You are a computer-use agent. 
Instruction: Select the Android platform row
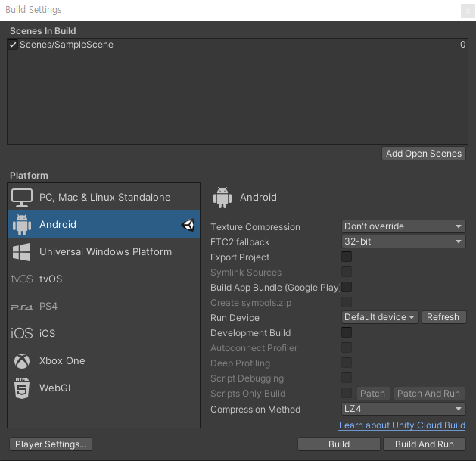pyautogui.click(x=104, y=224)
